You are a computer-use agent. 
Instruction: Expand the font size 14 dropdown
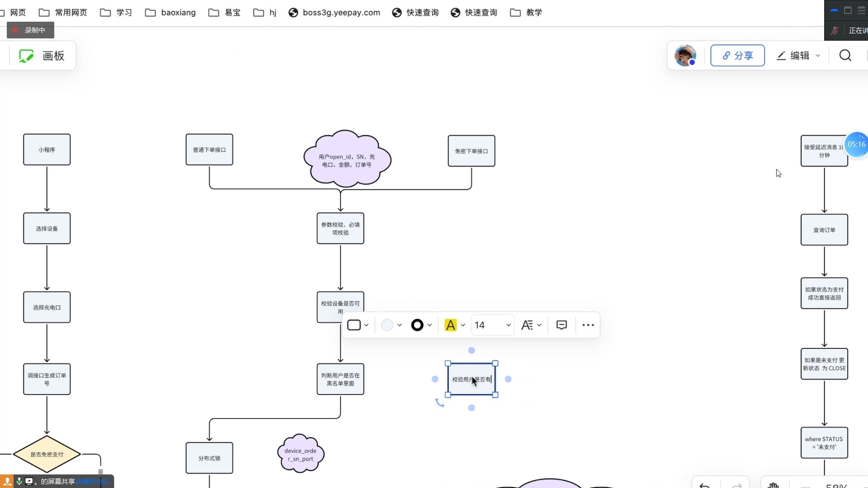click(x=508, y=325)
